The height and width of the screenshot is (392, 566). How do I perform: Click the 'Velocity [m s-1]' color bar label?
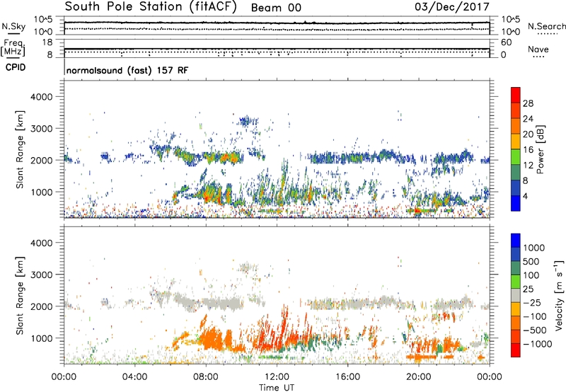[559, 295]
